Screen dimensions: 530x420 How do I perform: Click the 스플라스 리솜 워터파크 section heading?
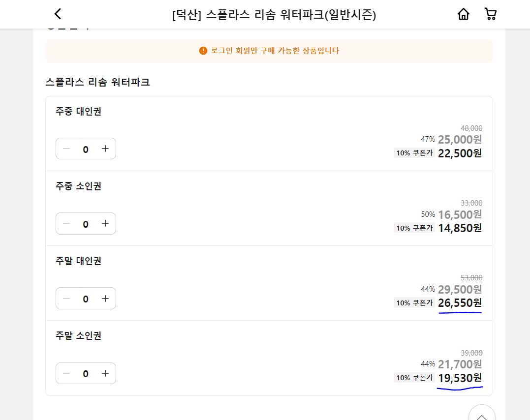[97, 82]
